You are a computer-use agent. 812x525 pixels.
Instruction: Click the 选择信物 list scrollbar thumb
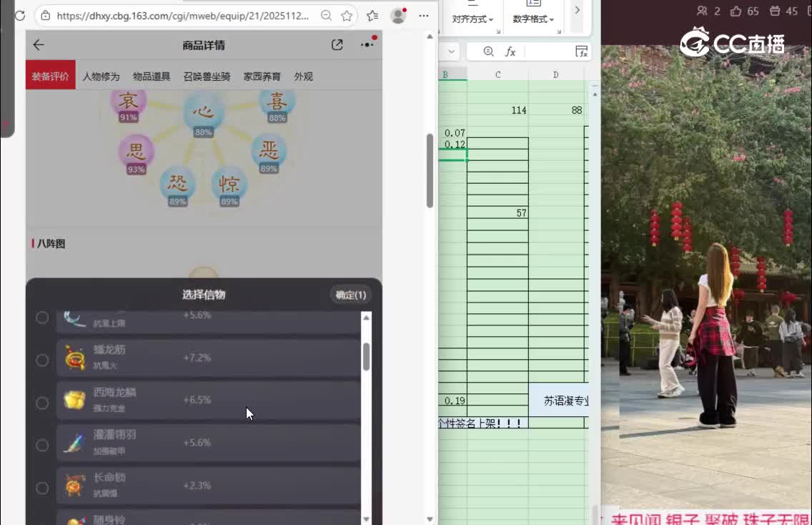366,357
